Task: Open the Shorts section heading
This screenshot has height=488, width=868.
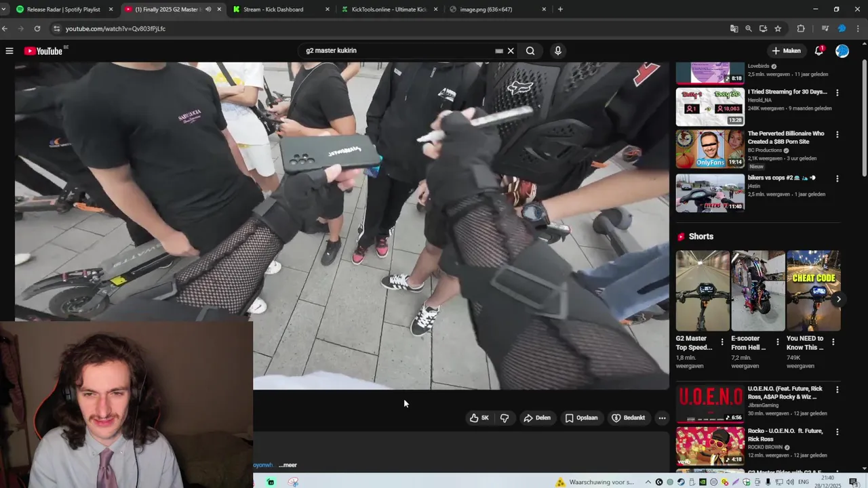Action: coord(701,237)
